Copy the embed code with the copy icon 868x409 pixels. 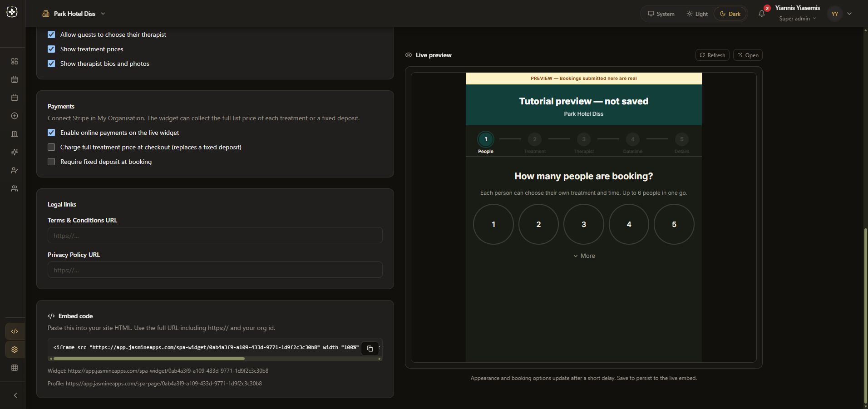coord(370,349)
